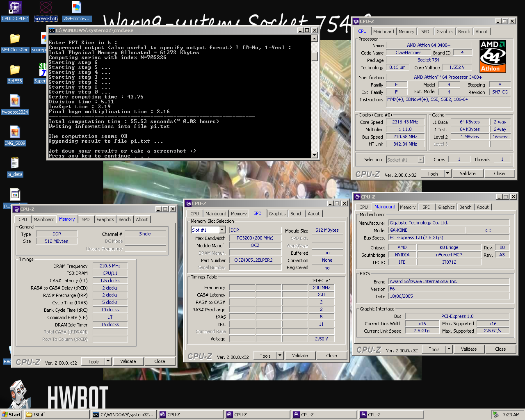Select the last CPU-Z taskbar button
Screen dimensions: 525x420
(391, 415)
